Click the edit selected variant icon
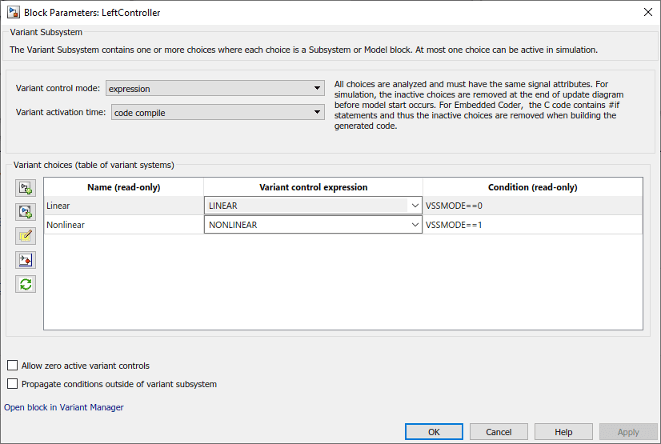 pyautogui.click(x=25, y=236)
